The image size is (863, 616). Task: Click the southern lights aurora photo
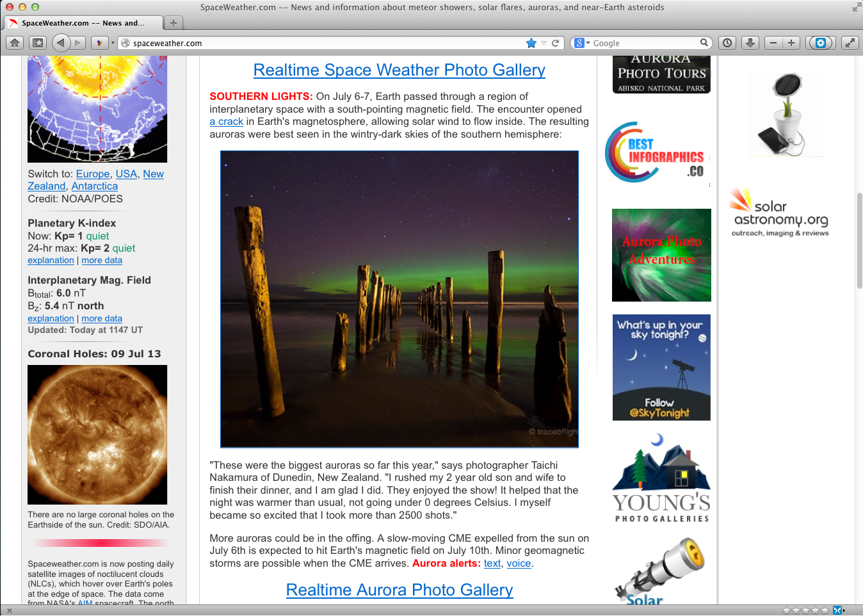(x=399, y=299)
